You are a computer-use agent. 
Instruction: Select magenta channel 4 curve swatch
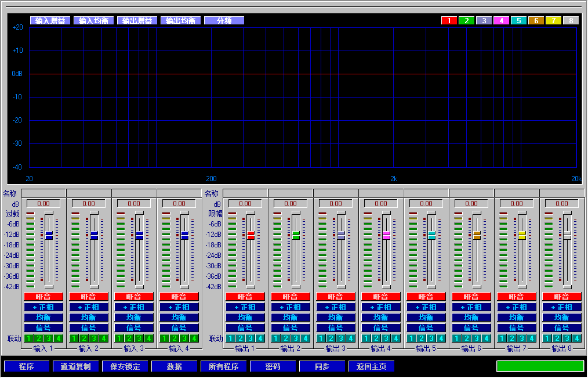(502, 21)
